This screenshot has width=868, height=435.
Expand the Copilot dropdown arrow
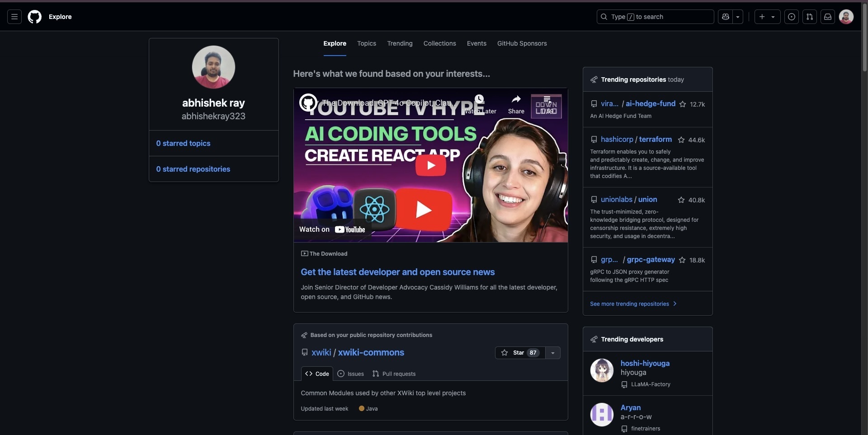[x=738, y=17]
